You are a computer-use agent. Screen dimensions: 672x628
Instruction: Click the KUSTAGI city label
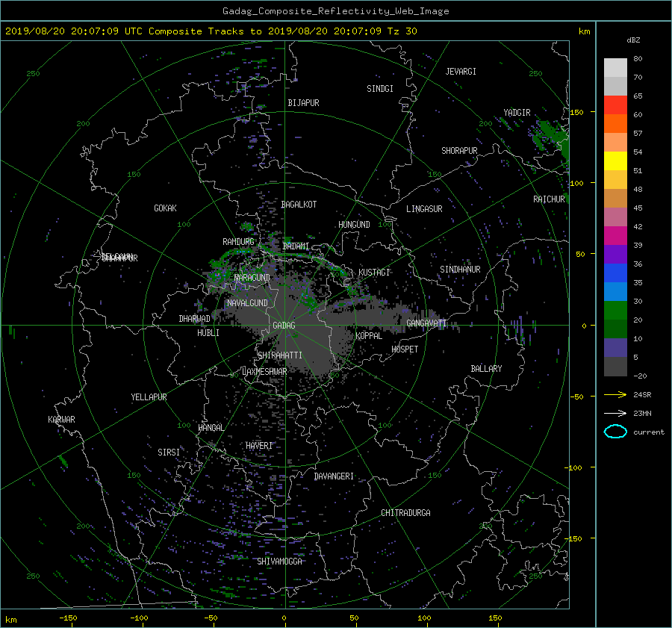[x=374, y=273]
